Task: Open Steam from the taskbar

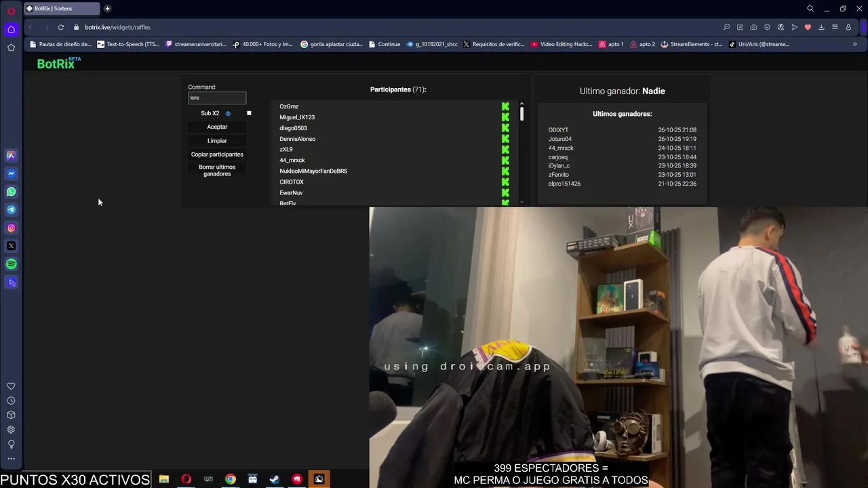Action: (275, 479)
